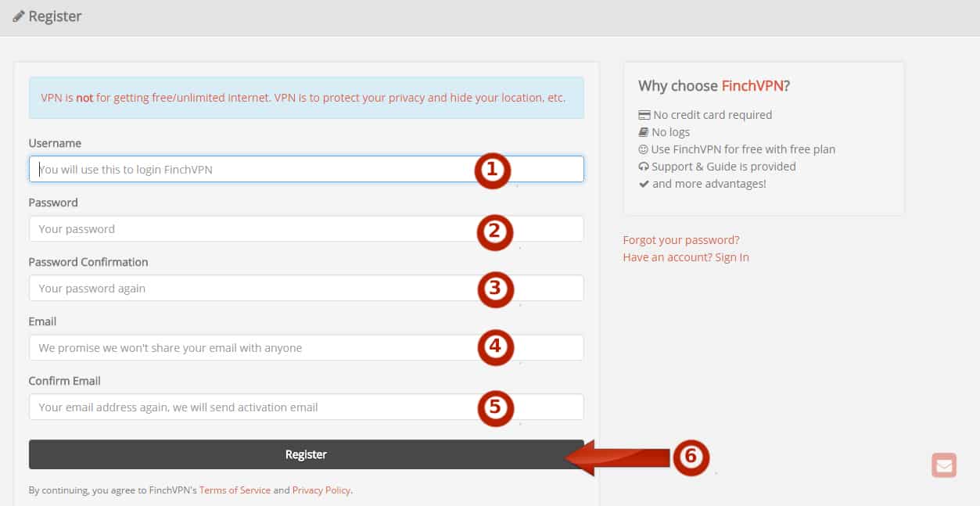The height and width of the screenshot is (506, 980).
Task: Open the Privacy Policy link
Action: 321,490
